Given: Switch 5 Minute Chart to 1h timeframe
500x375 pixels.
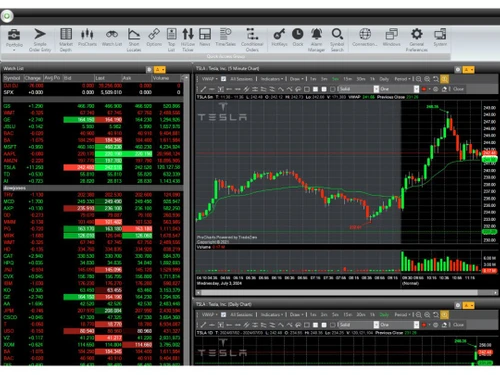Looking at the screenshot, I should tap(372, 79).
